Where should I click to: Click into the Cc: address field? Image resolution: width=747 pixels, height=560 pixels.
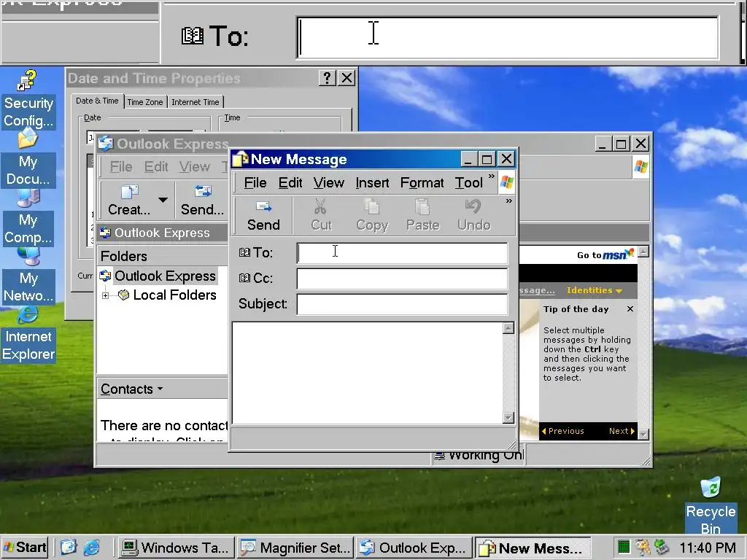coord(402,279)
